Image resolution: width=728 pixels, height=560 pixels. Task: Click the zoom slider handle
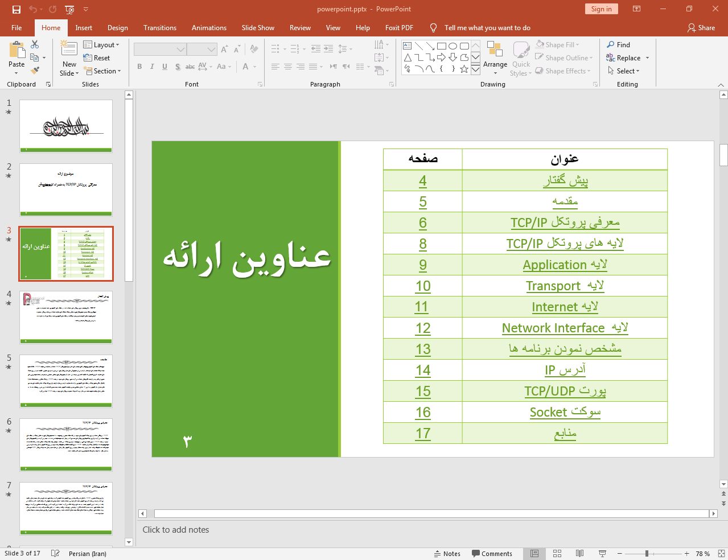pyautogui.click(x=647, y=554)
